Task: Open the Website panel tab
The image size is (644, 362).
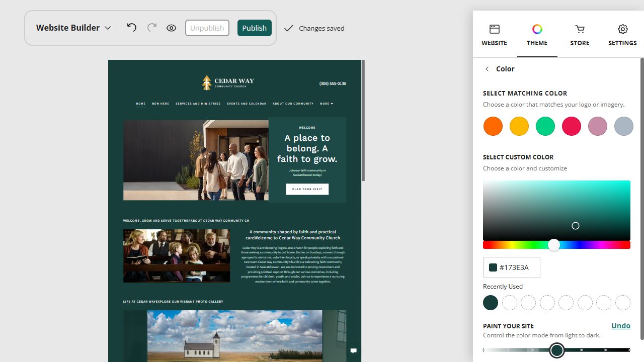Action: pyautogui.click(x=494, y=35)
